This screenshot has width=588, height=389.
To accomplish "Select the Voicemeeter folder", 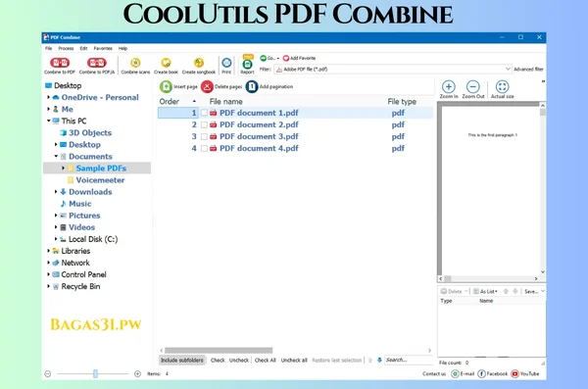I will coord(100,180).
